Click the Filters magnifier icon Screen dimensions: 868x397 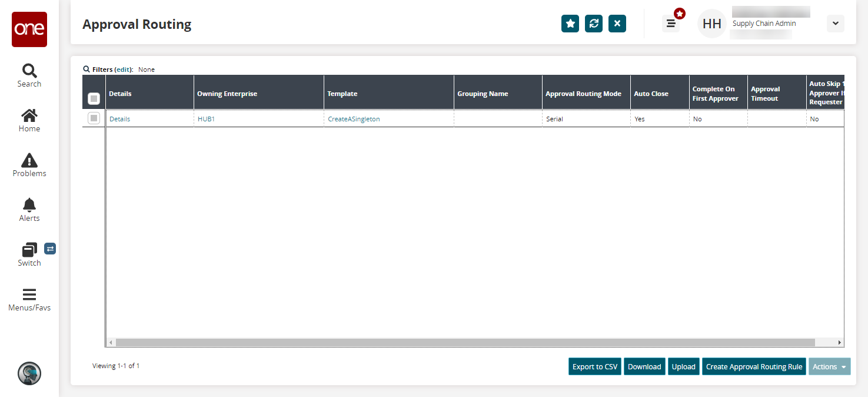tap(87, 69)
